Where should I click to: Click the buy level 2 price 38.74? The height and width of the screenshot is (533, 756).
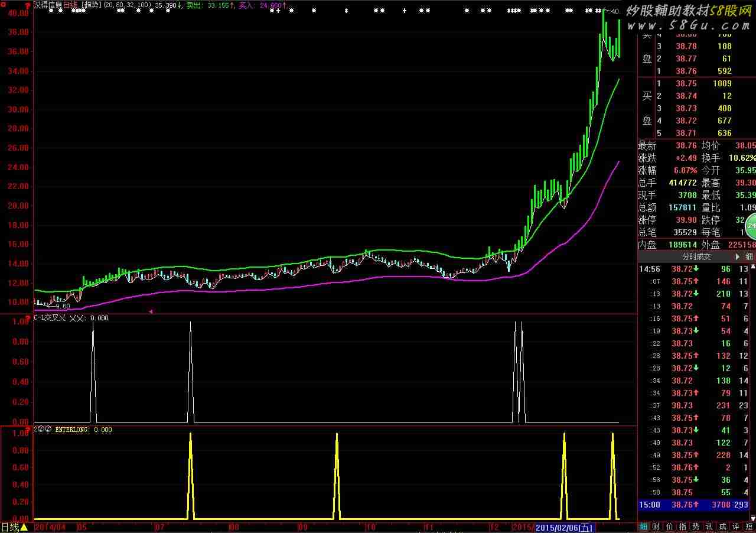pyautogui.click(x=686, y=96)
